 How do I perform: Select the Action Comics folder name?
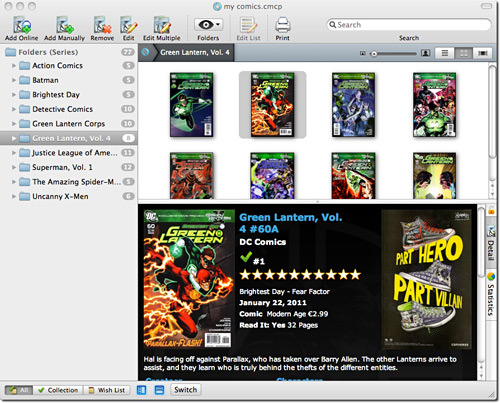[x=57, y=66]
